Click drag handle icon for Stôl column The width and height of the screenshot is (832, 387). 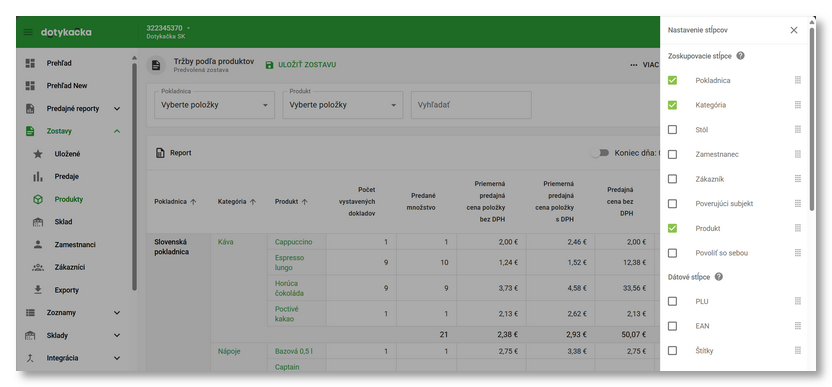pos(798,130)
